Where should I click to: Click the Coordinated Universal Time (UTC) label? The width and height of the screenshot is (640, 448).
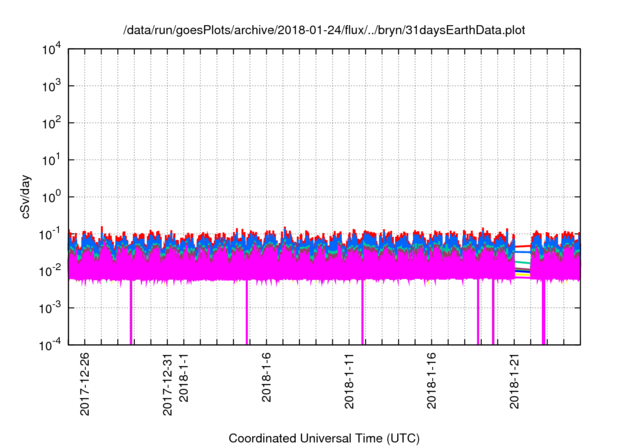click(x=324, y=438)
